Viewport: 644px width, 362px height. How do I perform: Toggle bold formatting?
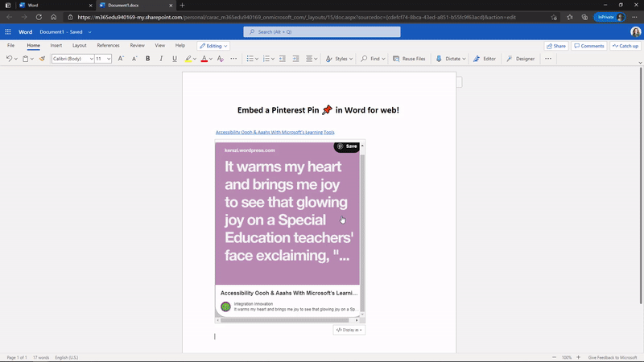click(x=147, y=59)
